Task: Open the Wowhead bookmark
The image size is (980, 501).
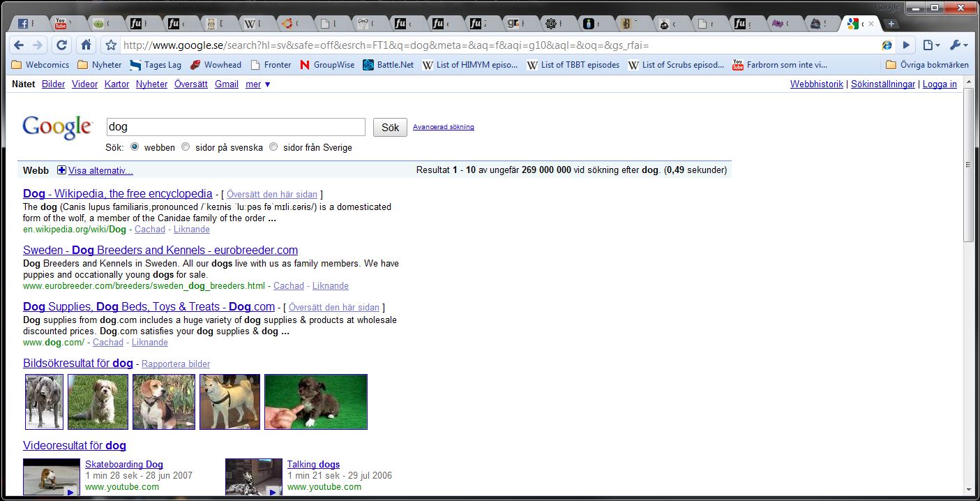Action: pyautogui.click(x=215, y=65)
